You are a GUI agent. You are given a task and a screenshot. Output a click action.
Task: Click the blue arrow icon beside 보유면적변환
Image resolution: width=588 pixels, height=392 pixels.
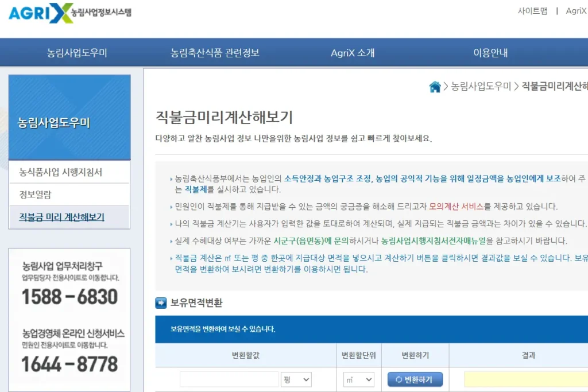pos(161,303)
